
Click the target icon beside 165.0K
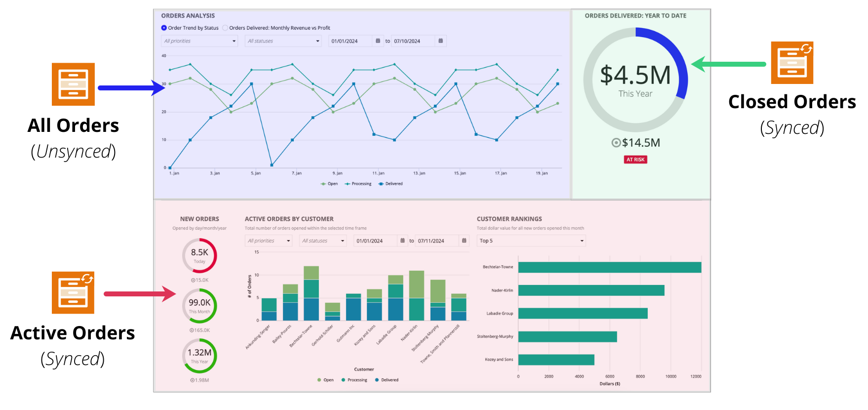192,330
